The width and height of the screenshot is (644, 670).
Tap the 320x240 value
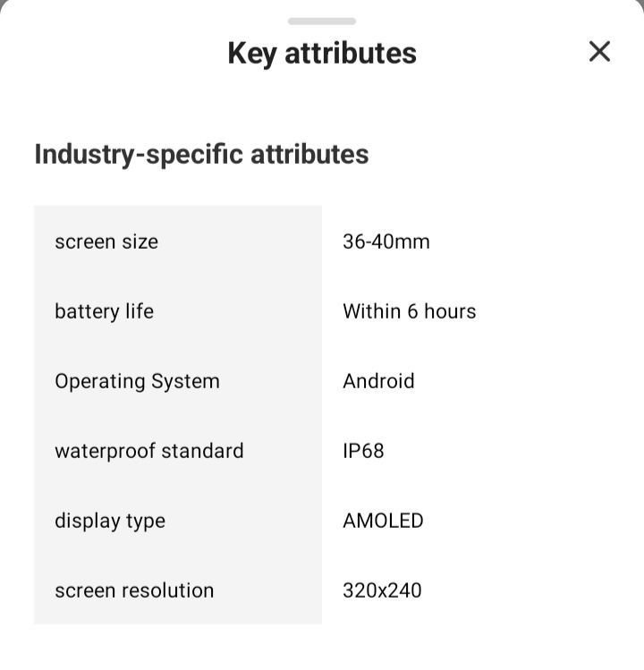tap(382, 590)
